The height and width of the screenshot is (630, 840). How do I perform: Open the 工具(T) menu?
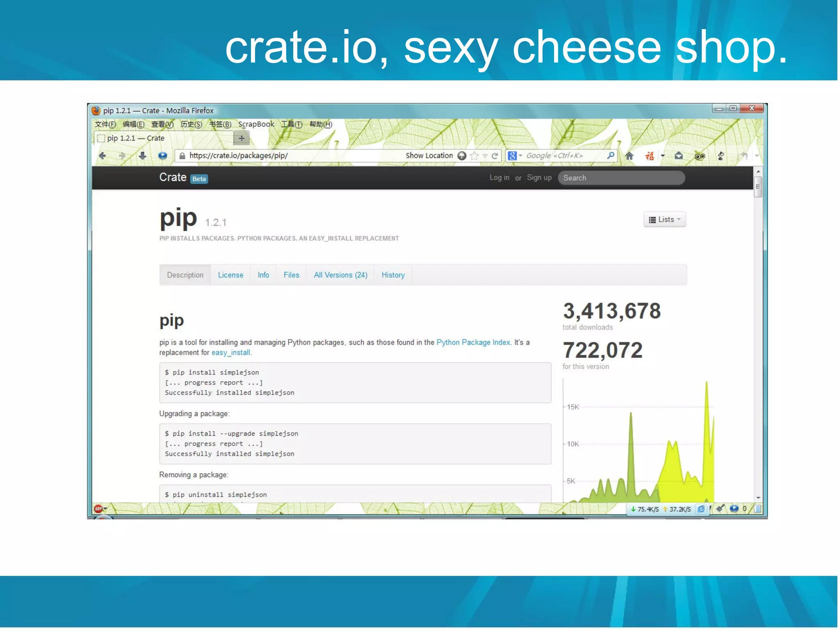tap(292, 124)
